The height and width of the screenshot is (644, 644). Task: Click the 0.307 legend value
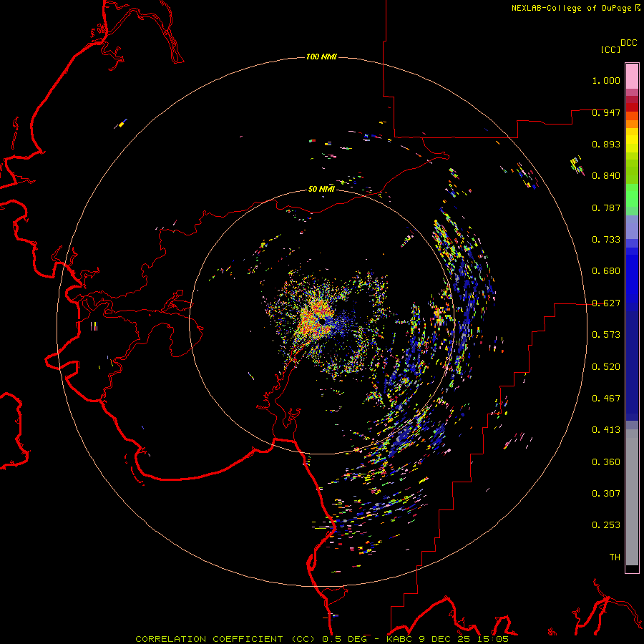click(606, 494)
